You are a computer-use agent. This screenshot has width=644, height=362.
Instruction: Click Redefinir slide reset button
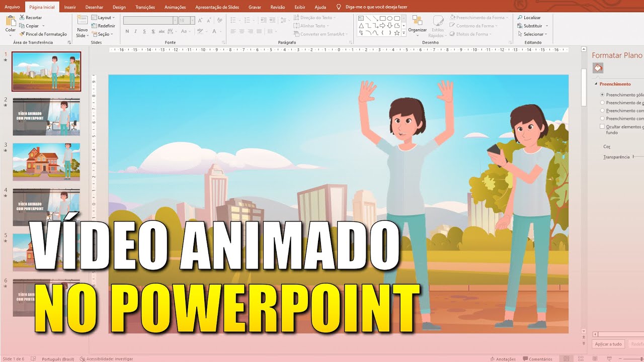103,26
